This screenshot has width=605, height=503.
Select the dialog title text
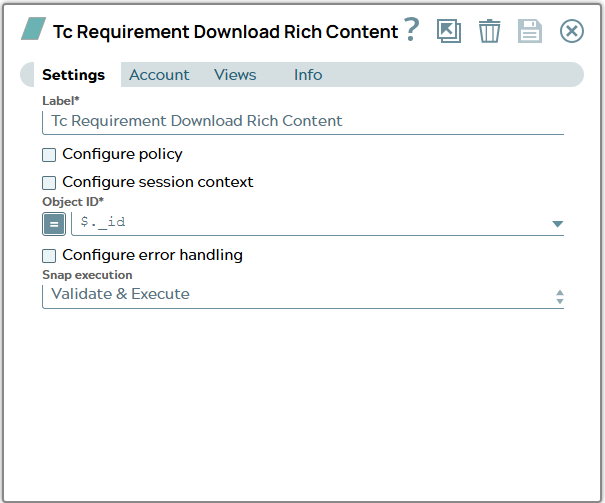click(x=225, y=32)
